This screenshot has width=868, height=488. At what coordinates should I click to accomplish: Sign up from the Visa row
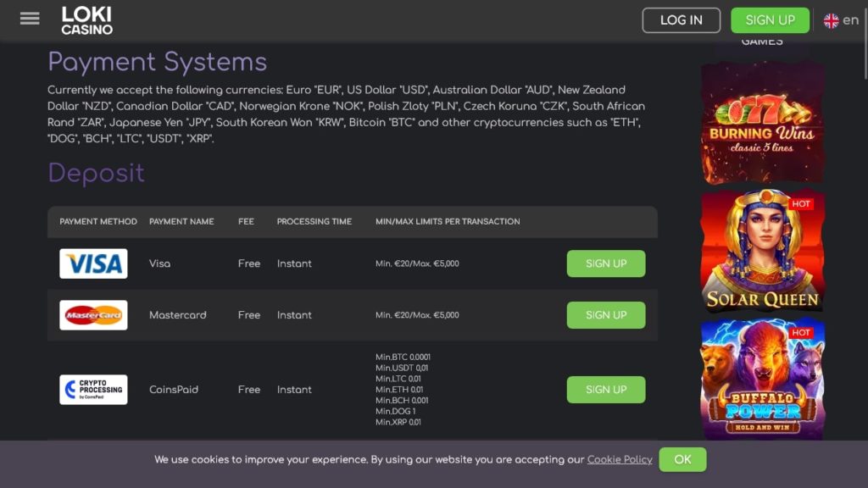(x=606, y=263)
